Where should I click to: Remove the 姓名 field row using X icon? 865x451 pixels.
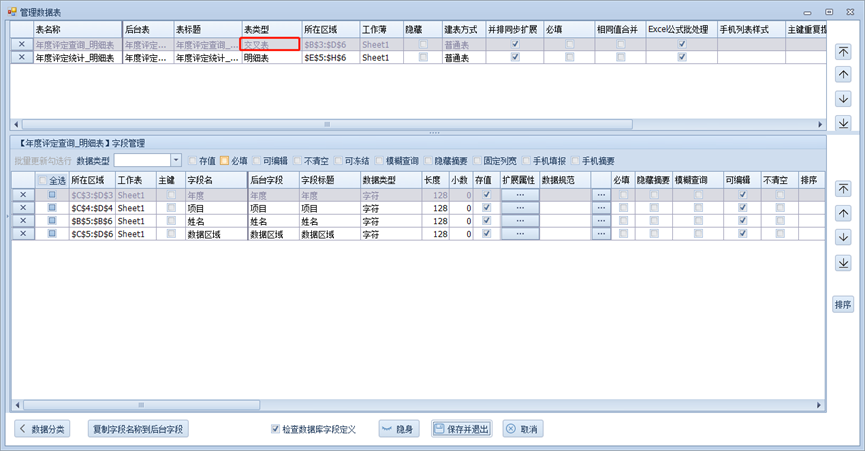(22, 221)
